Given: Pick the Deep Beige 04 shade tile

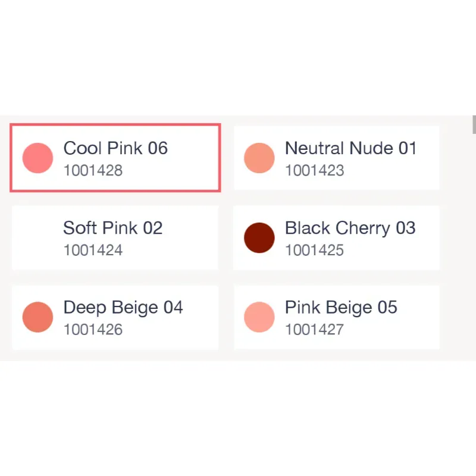Looking at the screenshot, I should (x=115, y=317).
